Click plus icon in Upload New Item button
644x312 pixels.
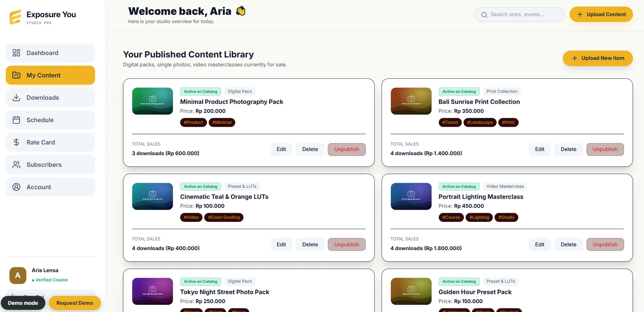(x=575, y=58)
